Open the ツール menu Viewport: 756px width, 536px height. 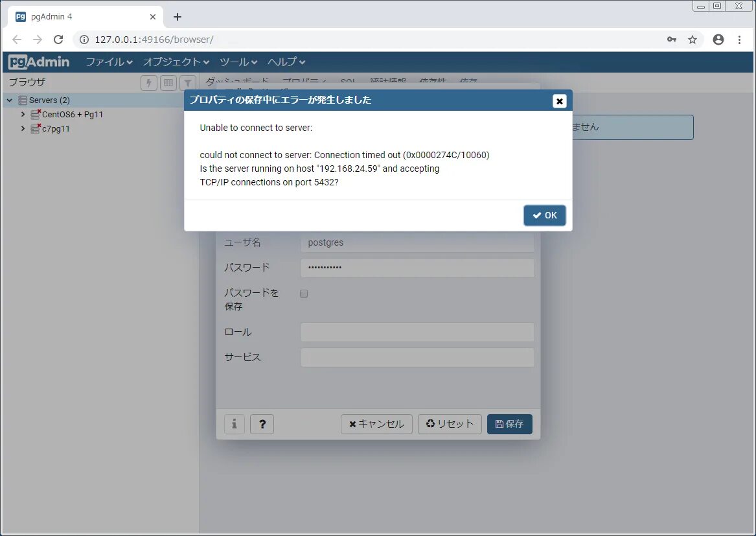tap(238, 62)
